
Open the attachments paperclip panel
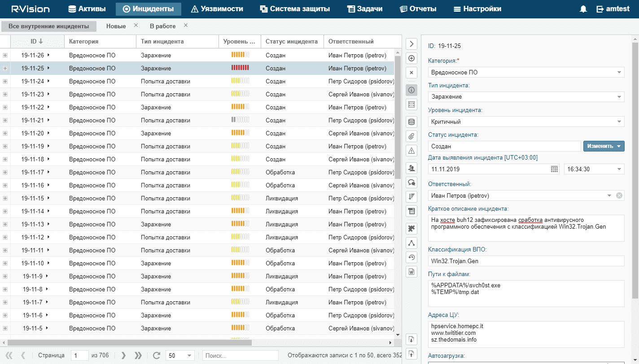(x=411, y=136)
